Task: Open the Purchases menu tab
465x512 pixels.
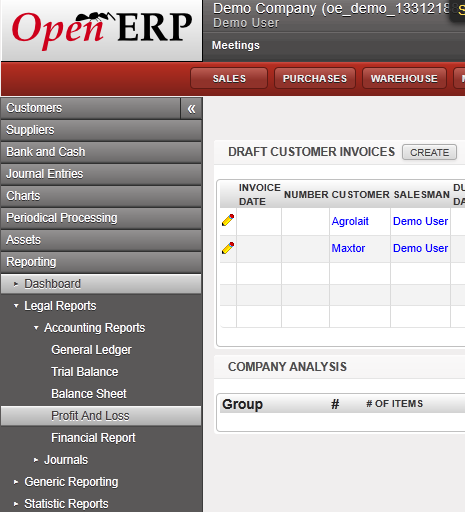Action: (x=315, y=79)
